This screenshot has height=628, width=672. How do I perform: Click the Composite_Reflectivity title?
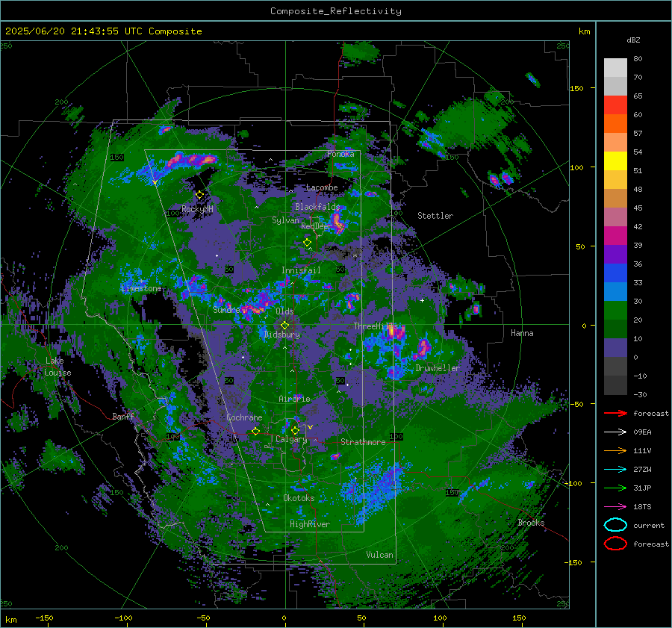click(x=336, y=11)
